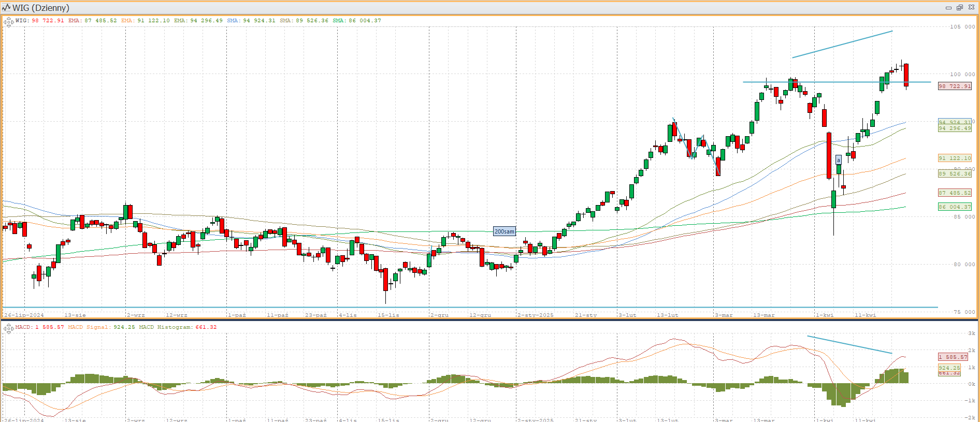Select the "200sam" annotation label
This screenshot has width=980, height=422.
point(504,231)
